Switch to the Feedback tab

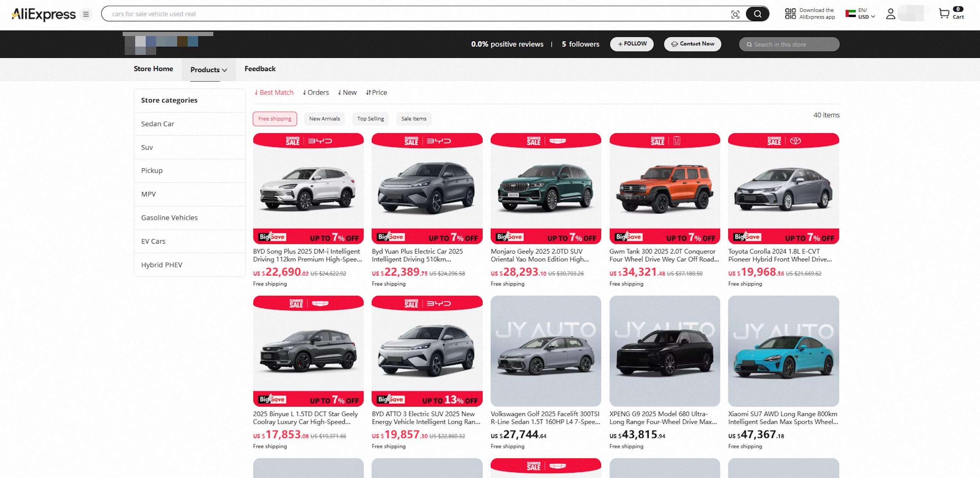pyautogui.click(x=260, y=69)
